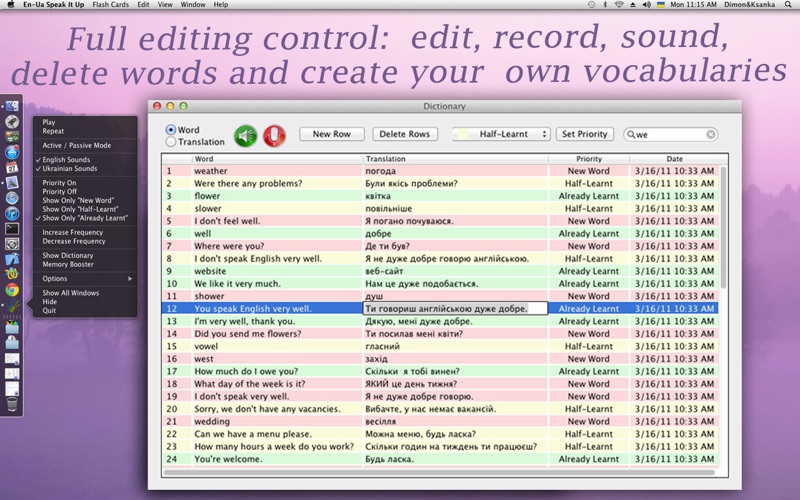Select the row "How much do I owe you?"
The height and width of the screenshot is (500, 800).
440,371
